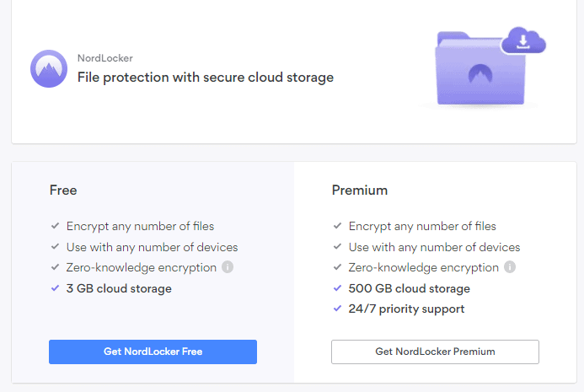The image size is (584, 392).
Task: Click Premium plan Use with any number of devices text
Action: tap(434, 247)
